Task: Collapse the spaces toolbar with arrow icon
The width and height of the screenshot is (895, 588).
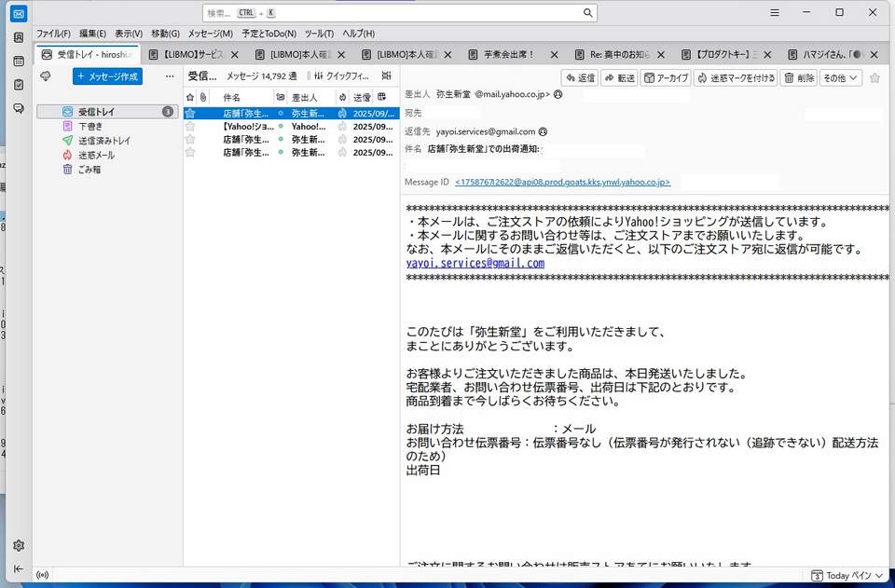Action: point(19,568)
